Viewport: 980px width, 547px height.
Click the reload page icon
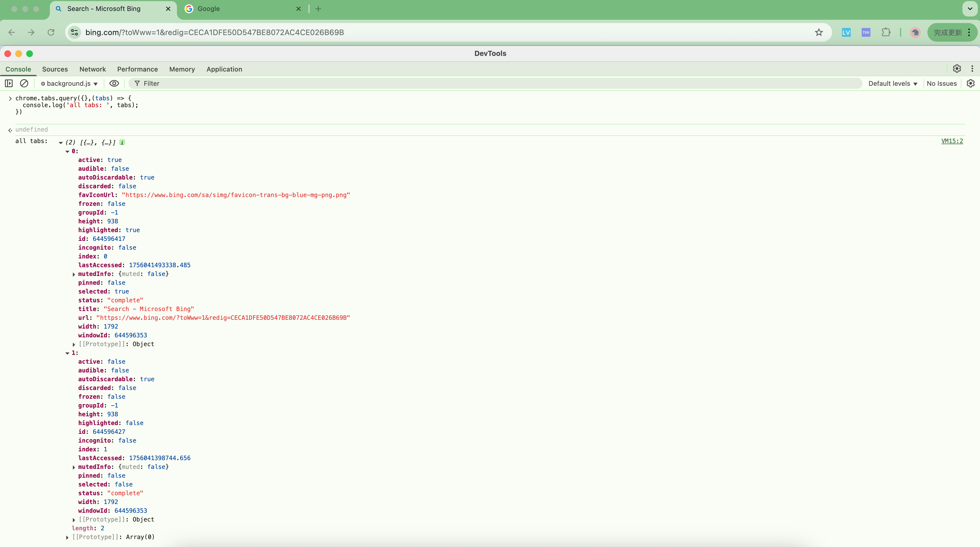click(x=51, y=32)
